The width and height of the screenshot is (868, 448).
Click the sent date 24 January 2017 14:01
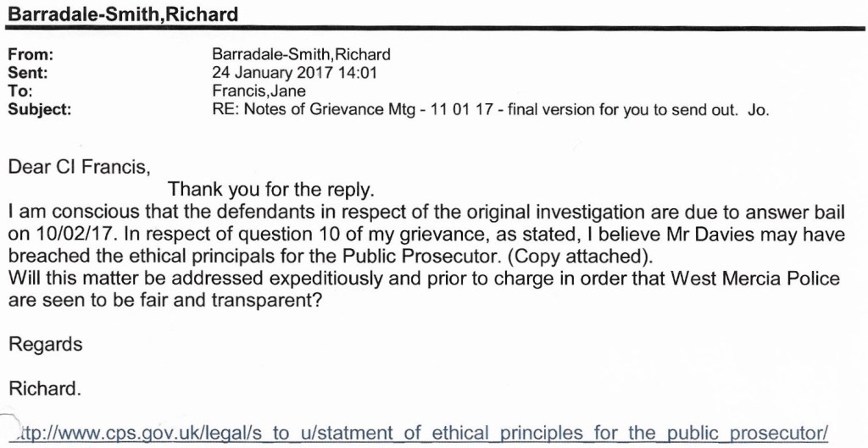click(294, 73)
